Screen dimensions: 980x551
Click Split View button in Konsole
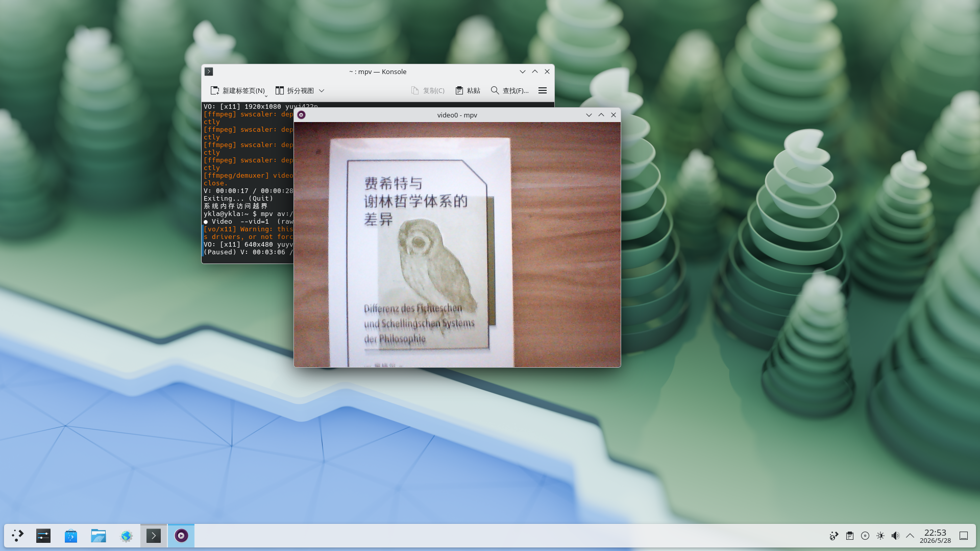click(x=295, y=90)
